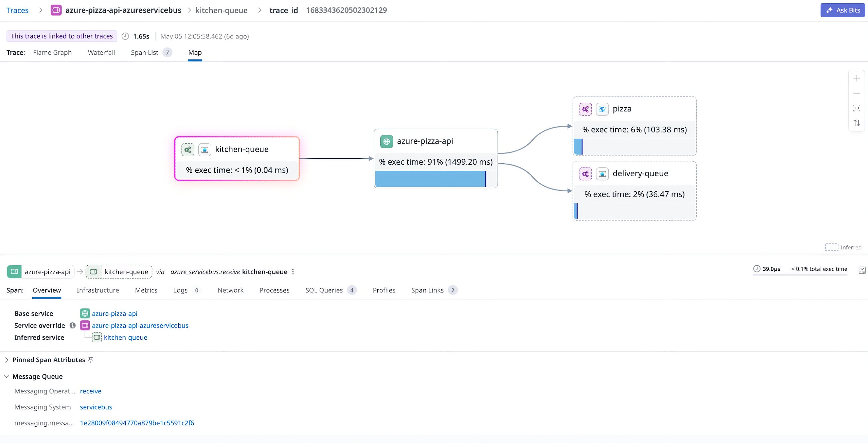The image size is (868, 443).
Task: Switch to the Waterfall view
Action: coord(101,52)
